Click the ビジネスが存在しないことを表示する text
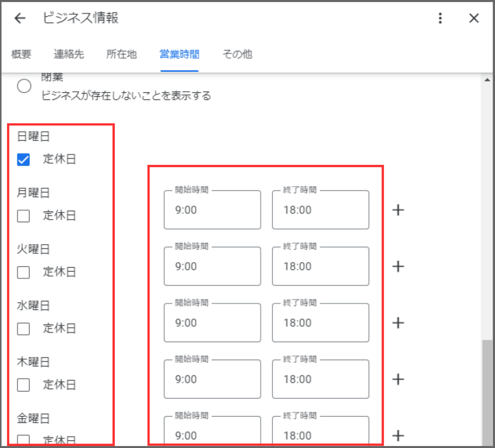This screenshot has height=448, width=495. tap(126, 96)
